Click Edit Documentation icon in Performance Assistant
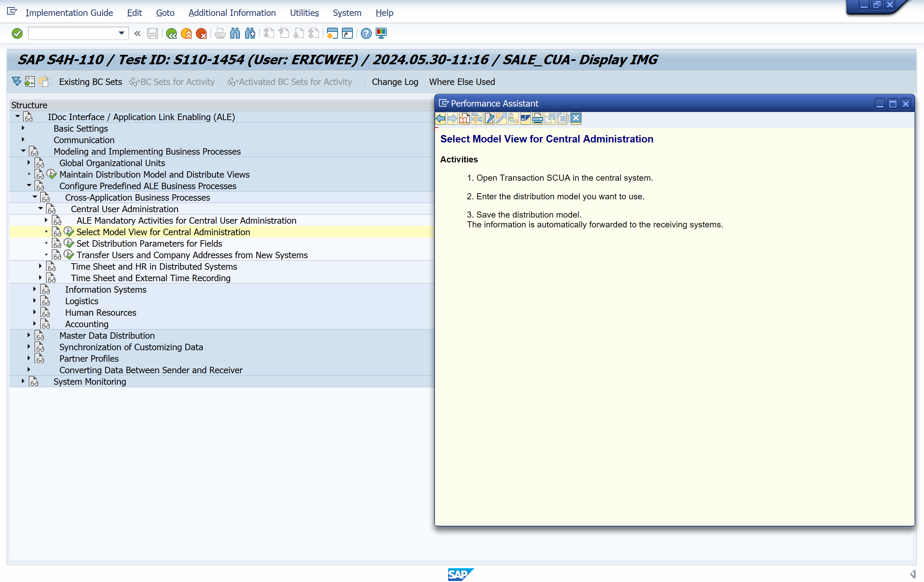This screenshot has width=924, height=582. (489, 119)
